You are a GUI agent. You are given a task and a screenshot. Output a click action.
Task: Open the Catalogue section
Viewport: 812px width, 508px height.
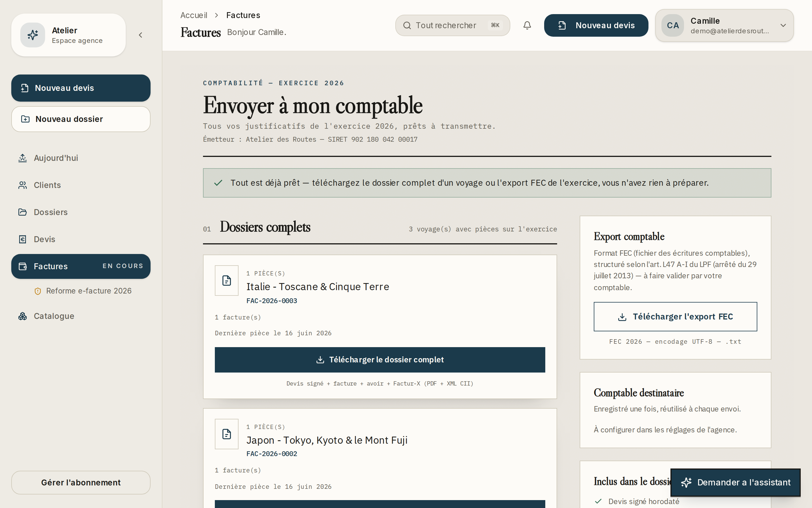pos(81,316)
